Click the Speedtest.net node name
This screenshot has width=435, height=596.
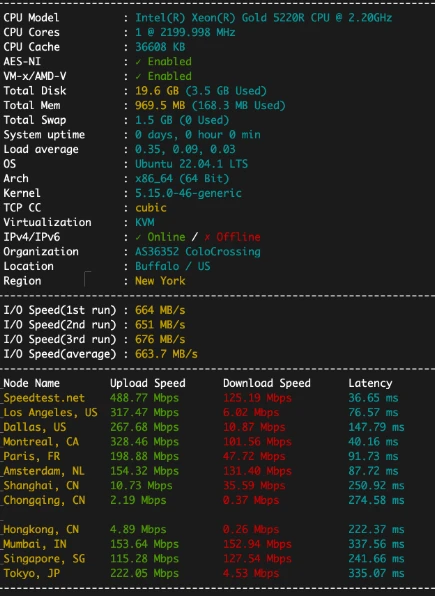44,398
